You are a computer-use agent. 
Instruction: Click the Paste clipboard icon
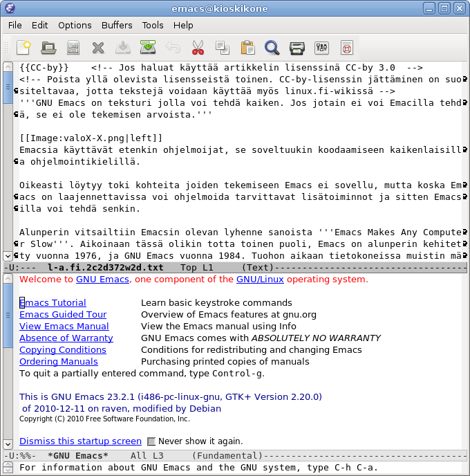click(x=247, y=48)
